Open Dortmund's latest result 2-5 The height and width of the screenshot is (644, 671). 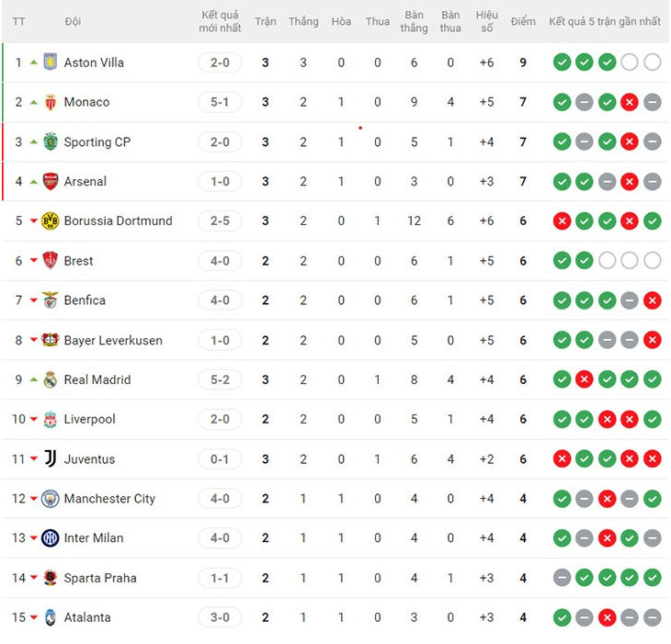click(x=220, y=221)
